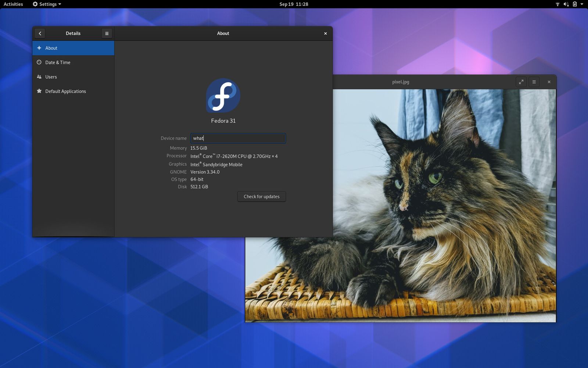Image resolution: width=588 pixels, height=368 pixels.
Task: Click the Check for updates button
Action: (x=261, y=196)
